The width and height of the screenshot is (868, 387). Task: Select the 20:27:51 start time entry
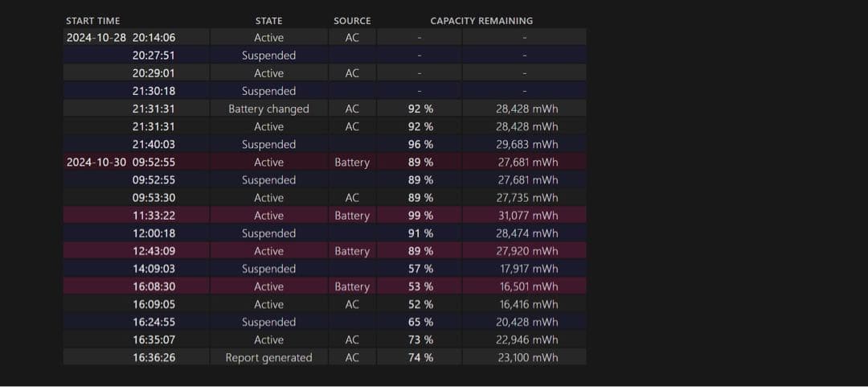click(x=154, y=56)
